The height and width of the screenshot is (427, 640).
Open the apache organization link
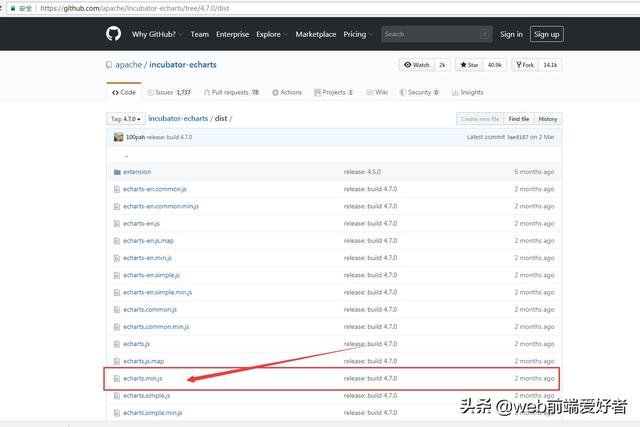tap(129, 65)
